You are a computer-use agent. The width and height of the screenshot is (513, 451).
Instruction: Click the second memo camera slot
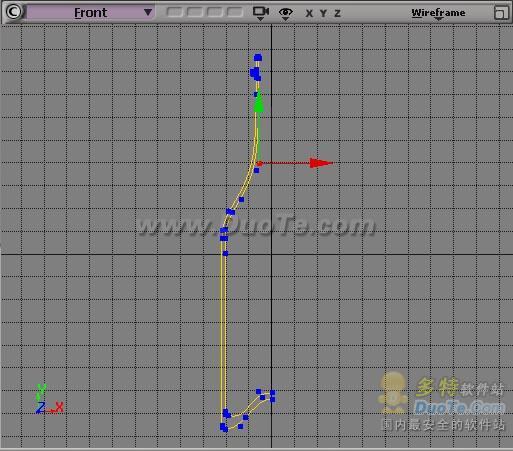click(x=195, y=12)
